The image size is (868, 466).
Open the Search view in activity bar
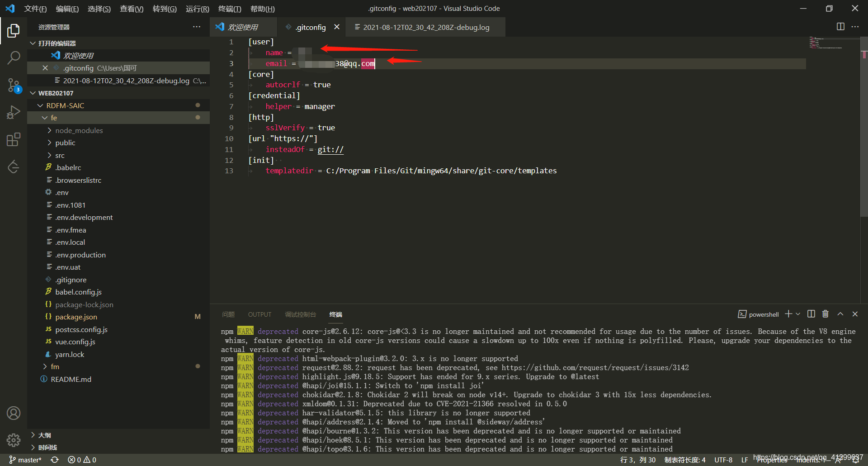[14, 57]
